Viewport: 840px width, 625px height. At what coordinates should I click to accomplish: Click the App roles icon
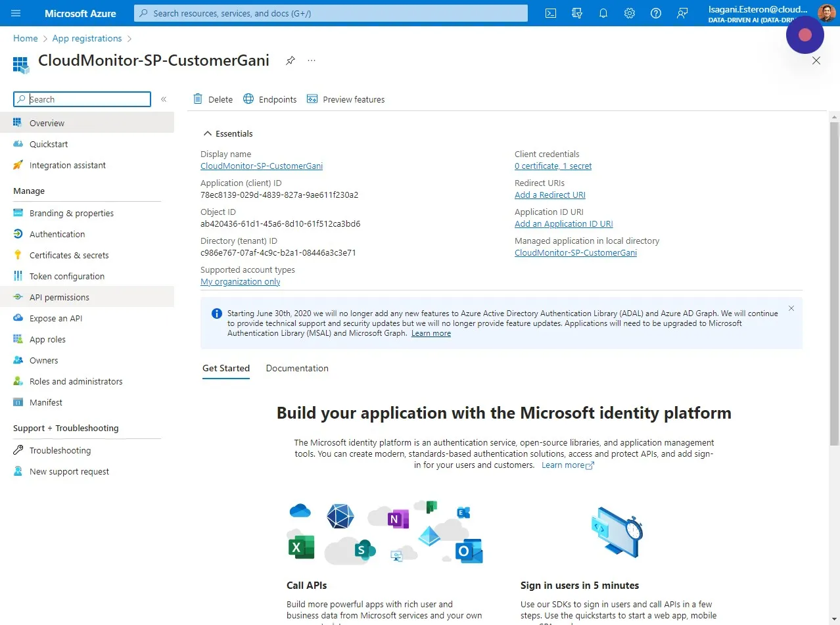coord(18,339)
